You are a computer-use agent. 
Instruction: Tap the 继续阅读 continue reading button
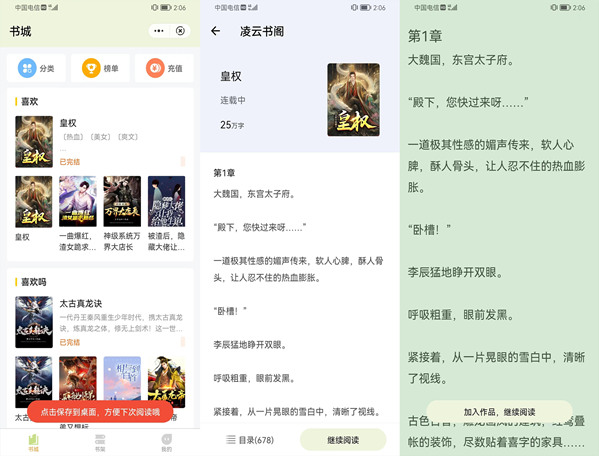coord(343,440)
